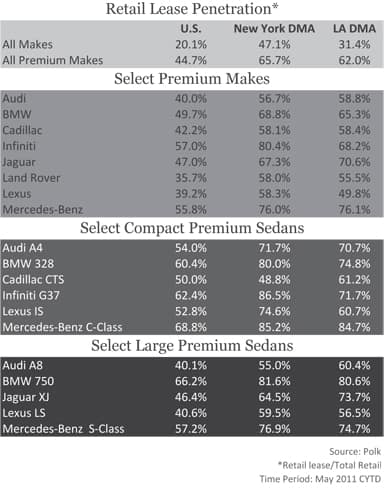Click the Mercedes-Benz C-Class row label
The width and height of the screenshot is (387, 491).
[x=62, y=327]
